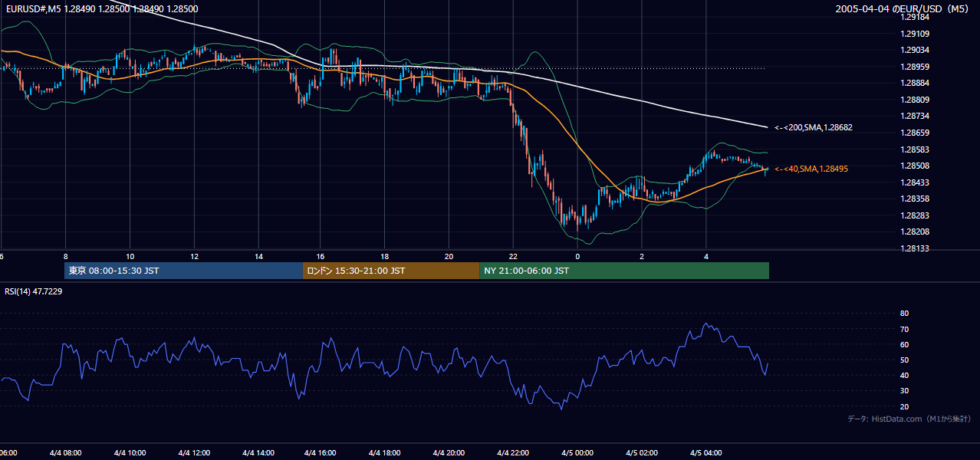Click RSI scale value 60

coord(905,344)
